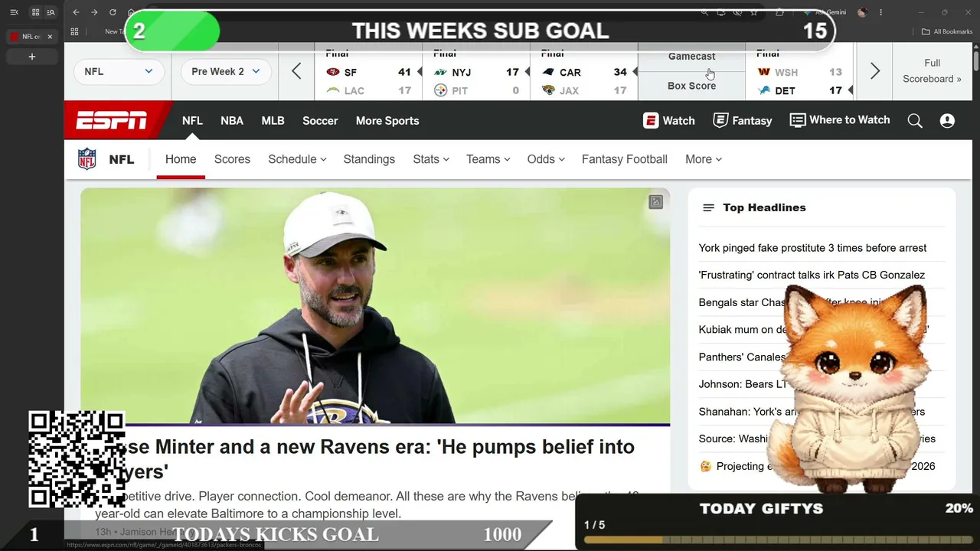
Task: Click the NFL shield logo
Action: click(87, 159)
